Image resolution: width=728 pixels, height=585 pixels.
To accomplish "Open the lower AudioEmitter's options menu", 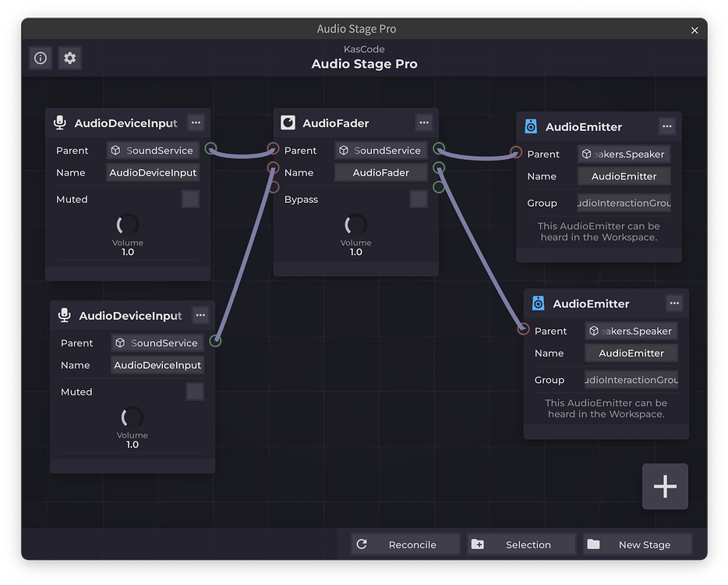I will tap(674, 303).
